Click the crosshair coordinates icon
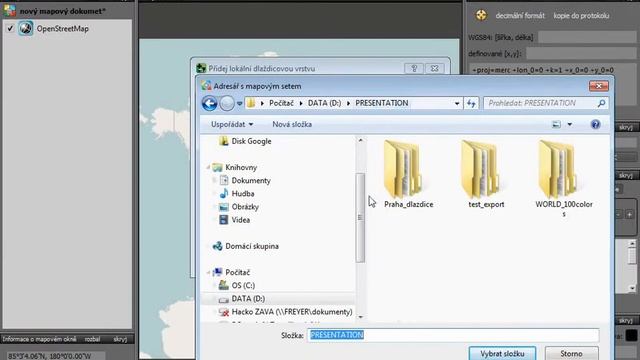Screen dimensions: 640x360 coord(481,16)
